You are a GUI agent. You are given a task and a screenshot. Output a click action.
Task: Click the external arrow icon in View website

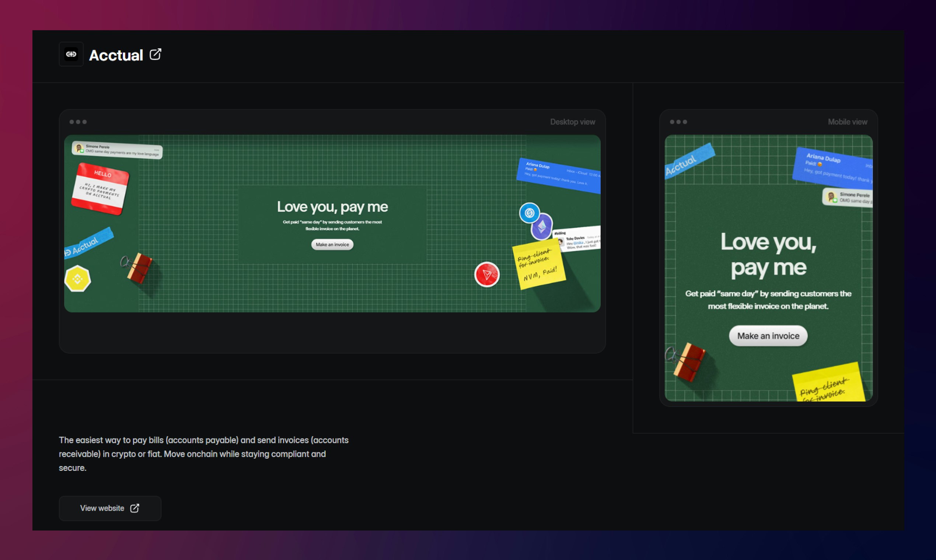pos(135,508)
